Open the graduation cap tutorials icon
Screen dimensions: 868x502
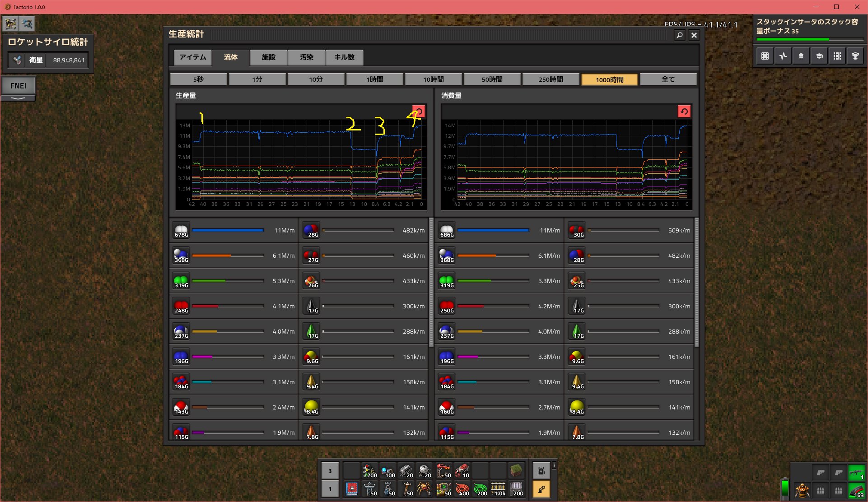[x=819, y=56]
